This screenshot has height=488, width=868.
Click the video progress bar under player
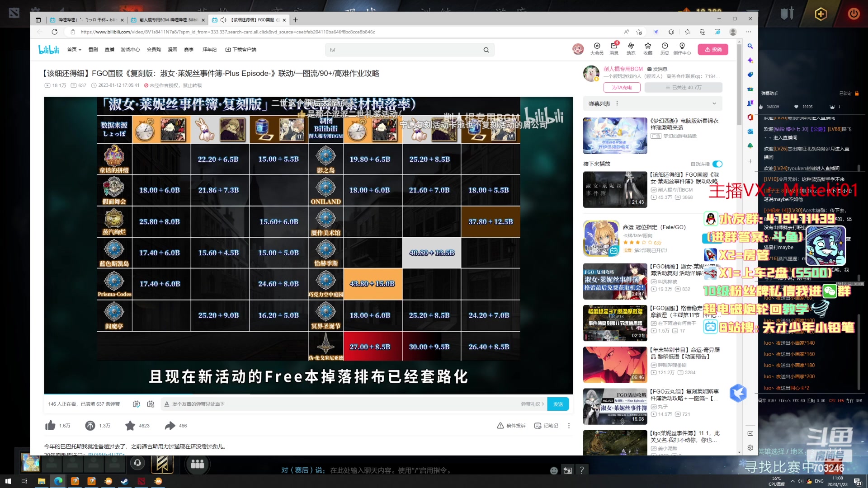(308, 394)
